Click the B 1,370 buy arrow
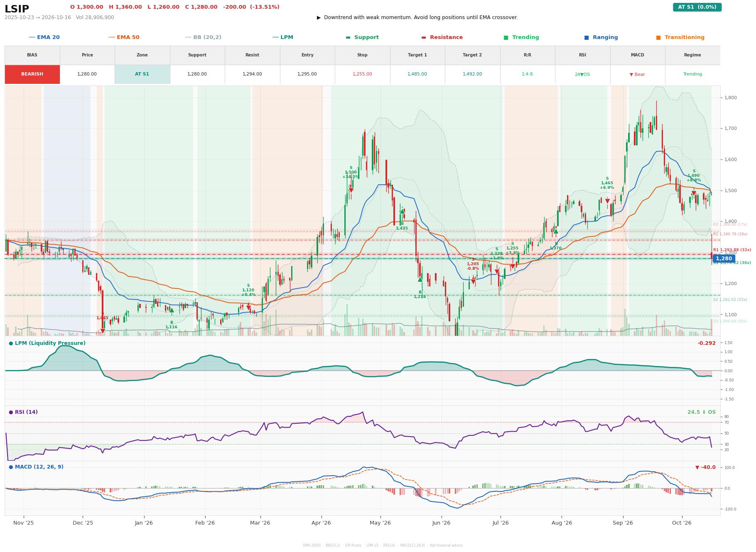This screenshot has width=756, height=552. [x=556, y=231]
